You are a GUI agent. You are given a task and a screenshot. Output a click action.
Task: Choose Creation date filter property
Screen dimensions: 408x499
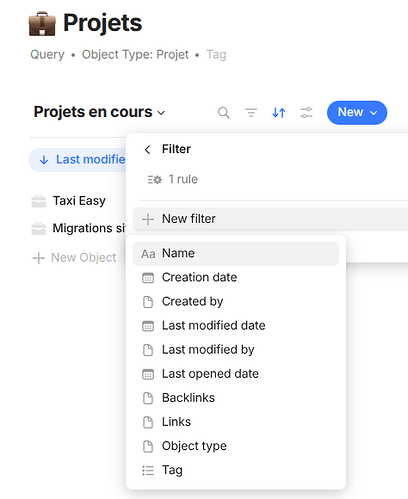[236, 278]
